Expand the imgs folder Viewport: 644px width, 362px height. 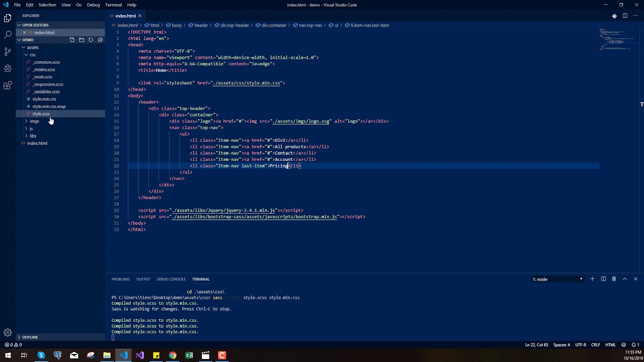(x=34, y=121)
